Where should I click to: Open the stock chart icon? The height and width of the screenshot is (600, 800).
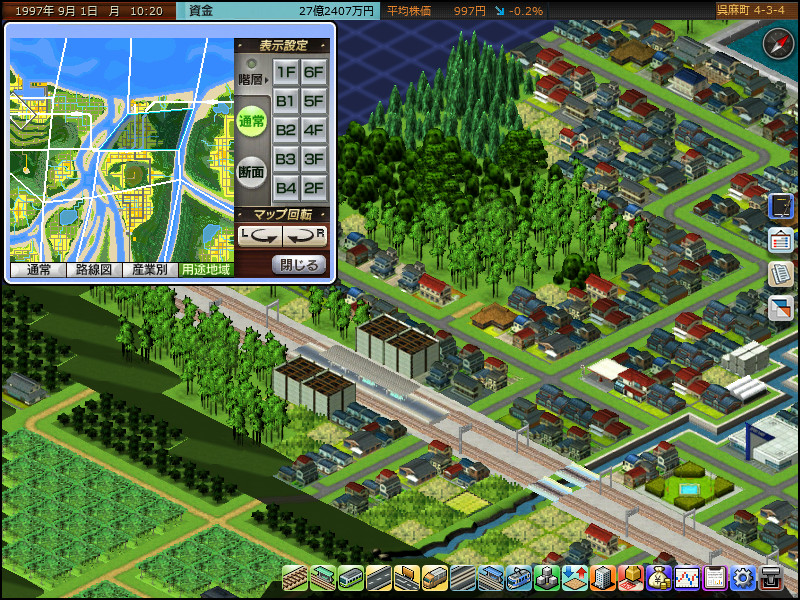(687, 578)
